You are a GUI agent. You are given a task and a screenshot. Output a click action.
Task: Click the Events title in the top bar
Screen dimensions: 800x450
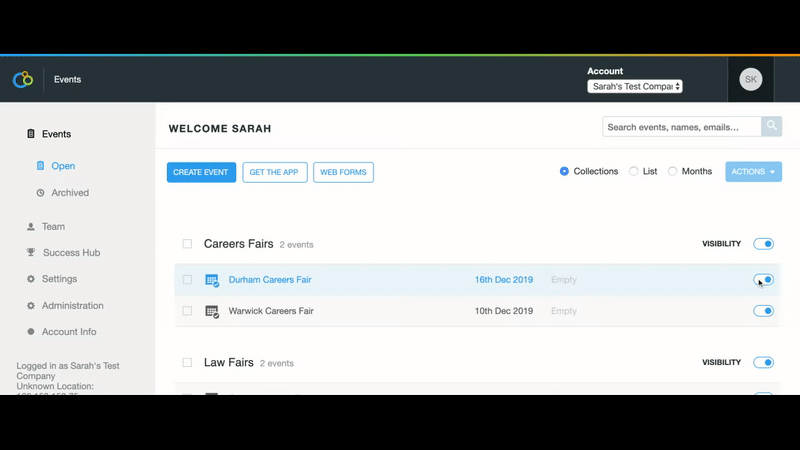[x=67, y=80]
